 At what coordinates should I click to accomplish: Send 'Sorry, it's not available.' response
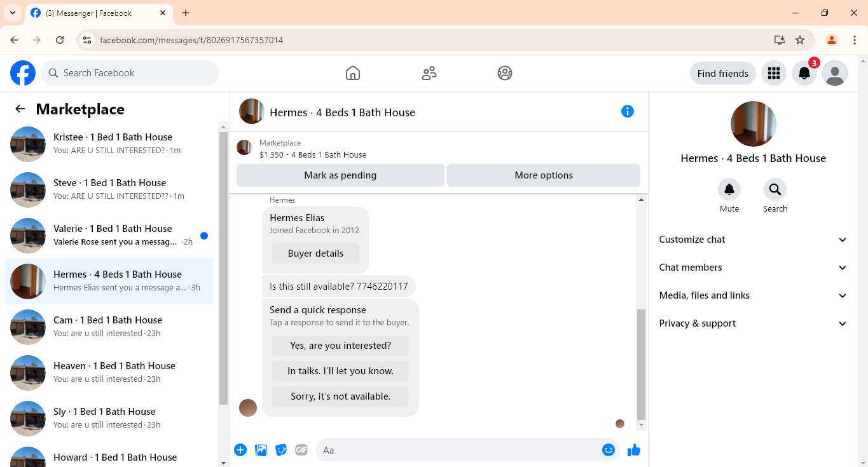(340, 396)
